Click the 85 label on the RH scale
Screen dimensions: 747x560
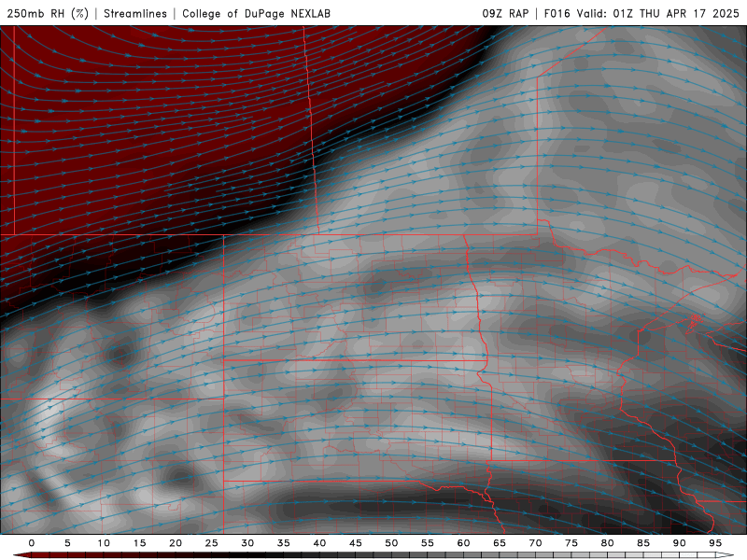click(x=643, y=543)
